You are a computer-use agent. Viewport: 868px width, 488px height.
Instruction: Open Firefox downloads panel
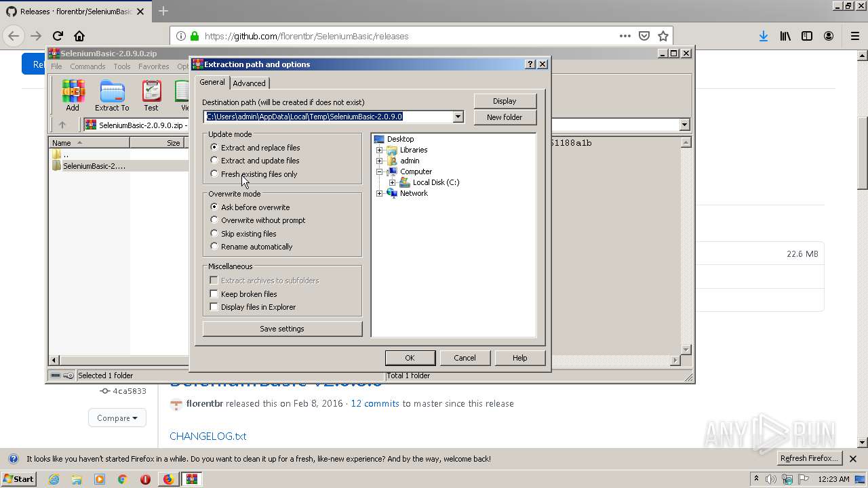click(x=764, y=36)
